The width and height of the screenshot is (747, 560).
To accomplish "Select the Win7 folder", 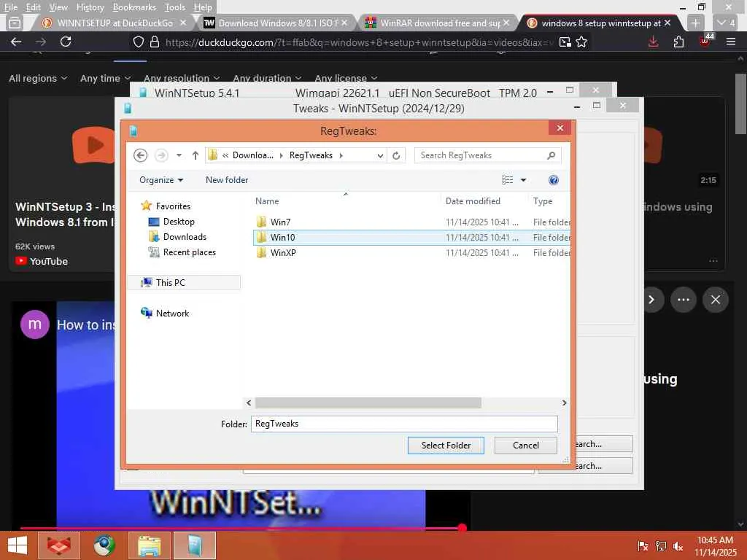I will 411,222.
